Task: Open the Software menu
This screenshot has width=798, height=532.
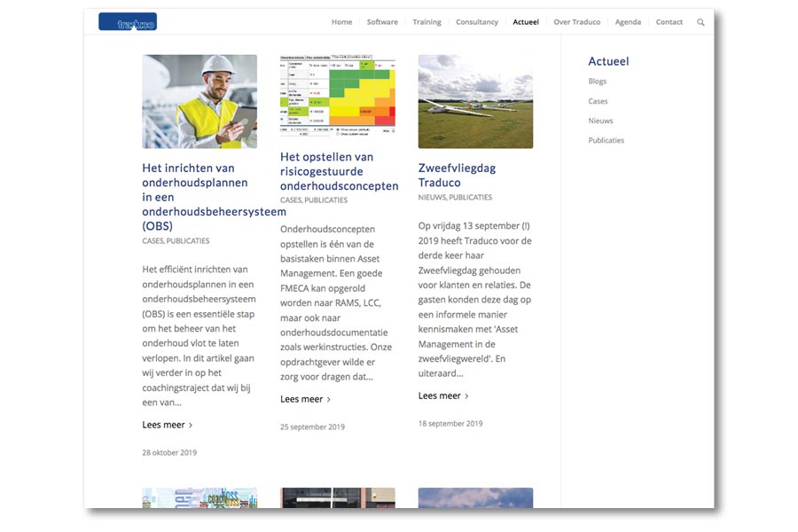Action: (382, 22)
